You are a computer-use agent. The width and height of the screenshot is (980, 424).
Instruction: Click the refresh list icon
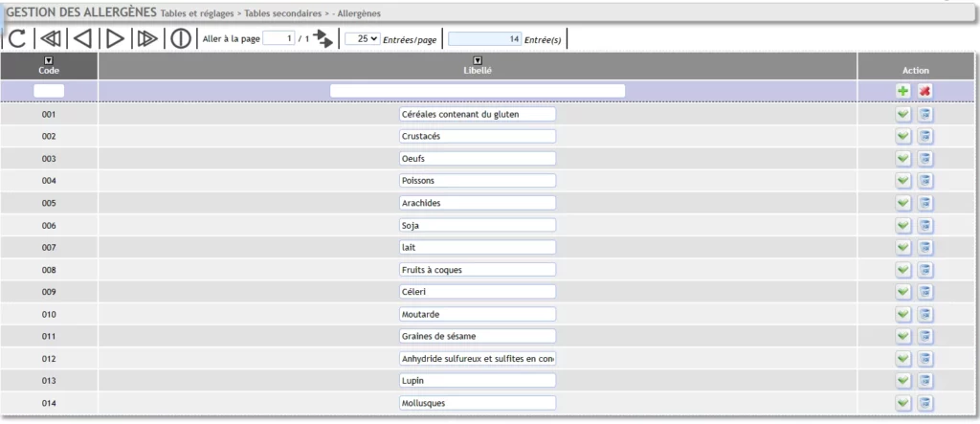tap(17, 38)
